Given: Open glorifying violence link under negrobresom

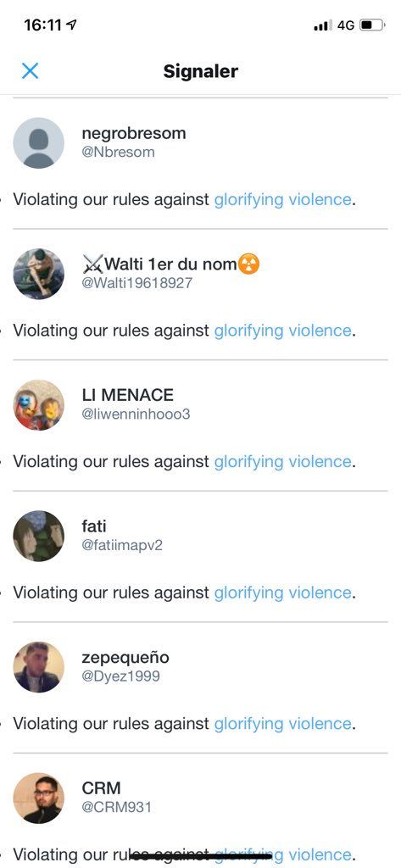Looking at the screenshot, I should [x=282, y=199].
